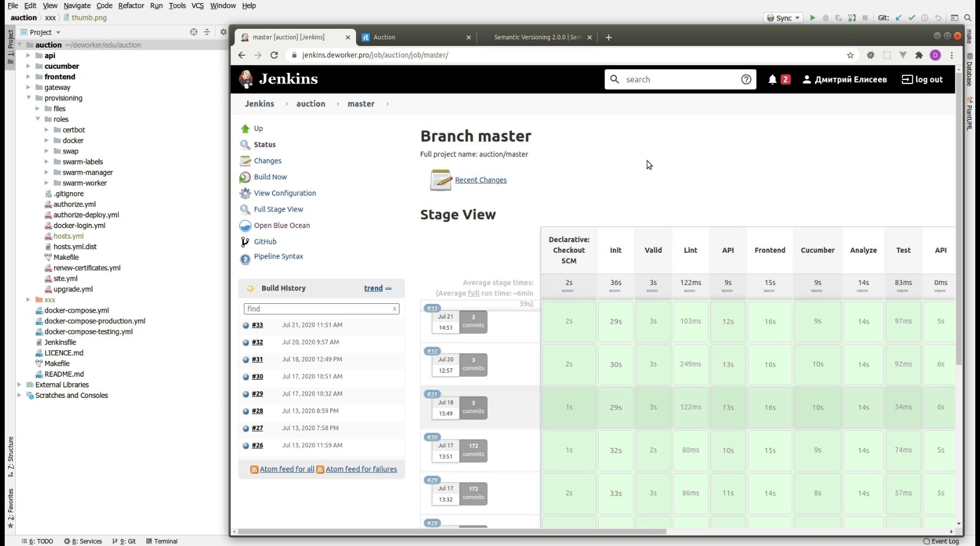The image size is (980, 546).
Task: Click browser back arrow
Action: pos(241,55)
